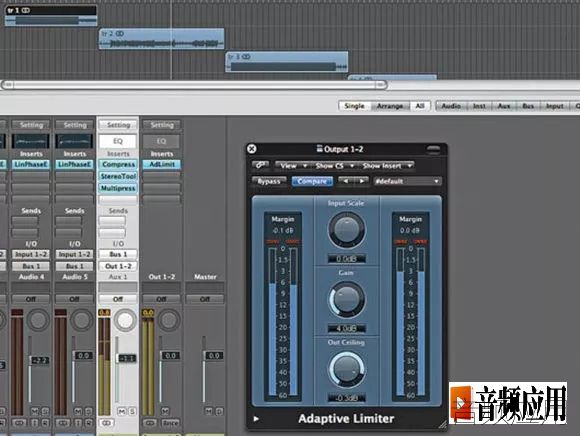Open the Audio 5 EQ thumbnail

coord(74,141)
